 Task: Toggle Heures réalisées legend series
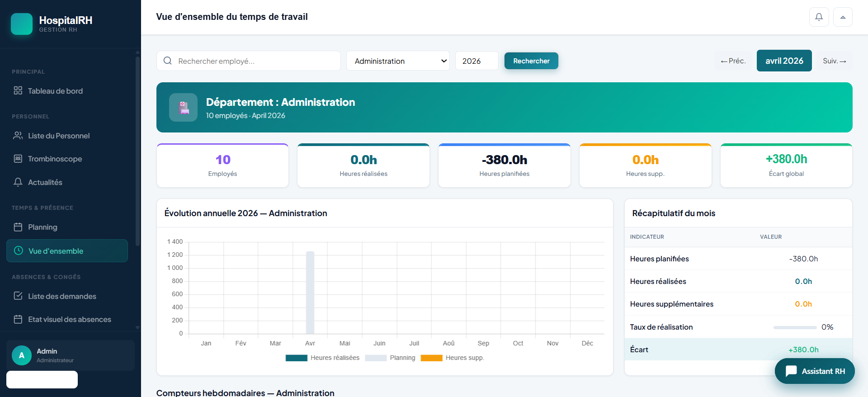point(322,358)
